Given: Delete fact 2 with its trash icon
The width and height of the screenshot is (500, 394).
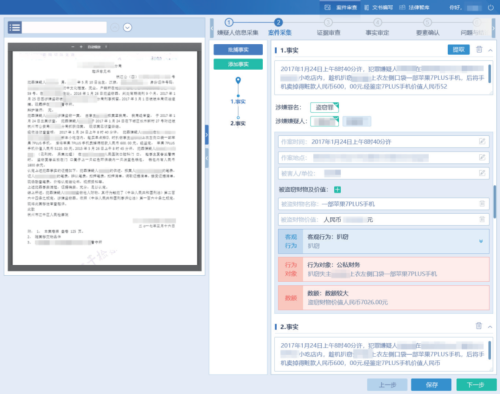Looking at the screenshot, I should point(479,326).
